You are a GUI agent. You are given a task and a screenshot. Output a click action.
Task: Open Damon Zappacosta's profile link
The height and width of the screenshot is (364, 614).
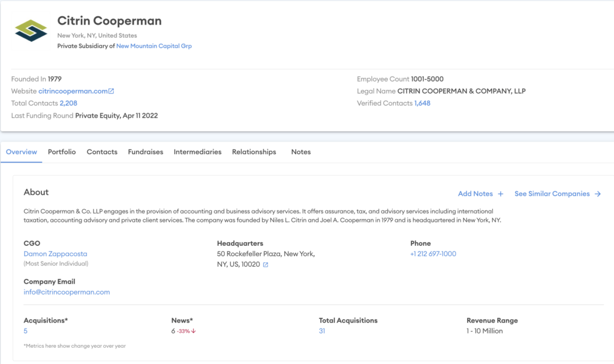pyautogui.click(x=55, y=254)
